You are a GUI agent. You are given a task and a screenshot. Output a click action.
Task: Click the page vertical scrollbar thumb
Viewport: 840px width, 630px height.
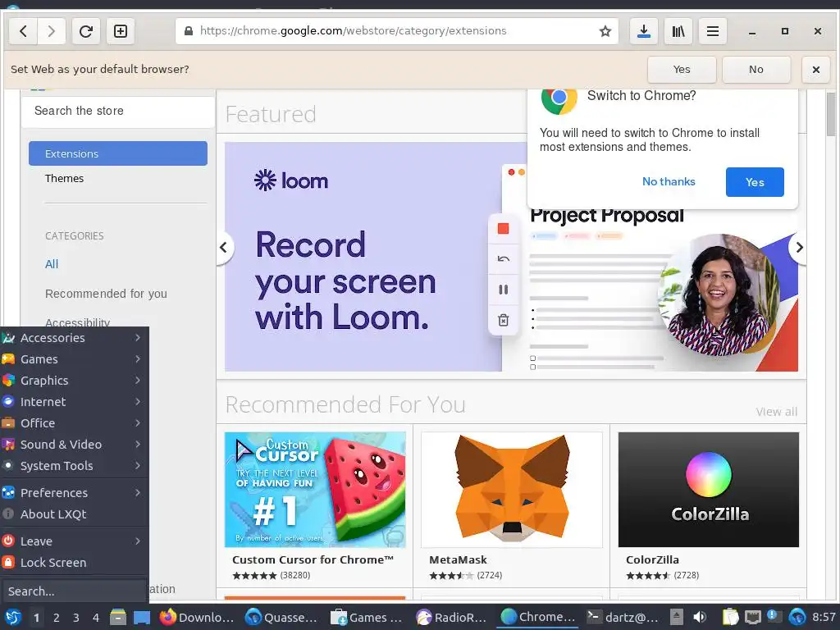tap(831, 114)
